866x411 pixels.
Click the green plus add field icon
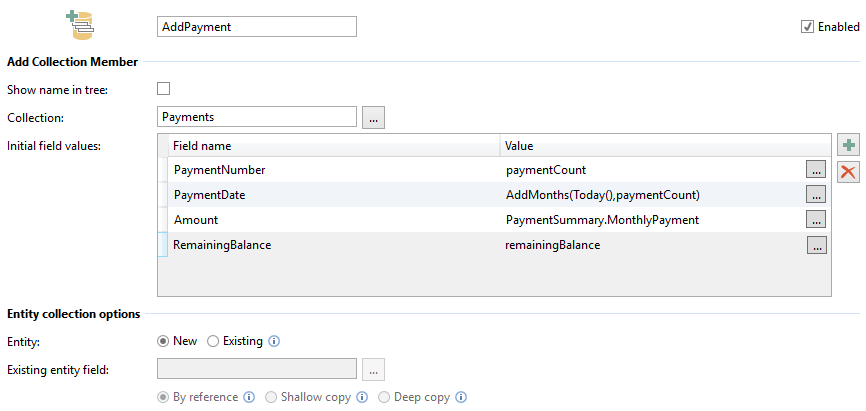pos(848,146)
